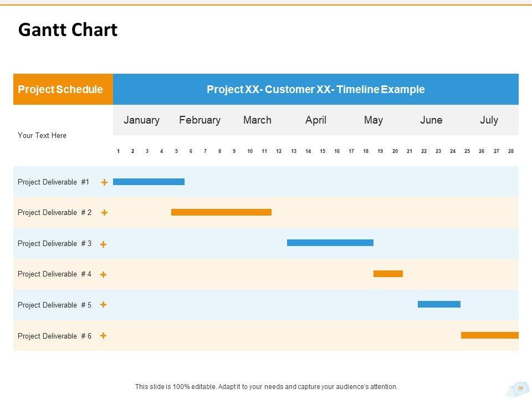Expand the plus icon for Project Deliverable #1
This screenshot has width=532, height=399.
pyautogui.click(x=104, y=182)
